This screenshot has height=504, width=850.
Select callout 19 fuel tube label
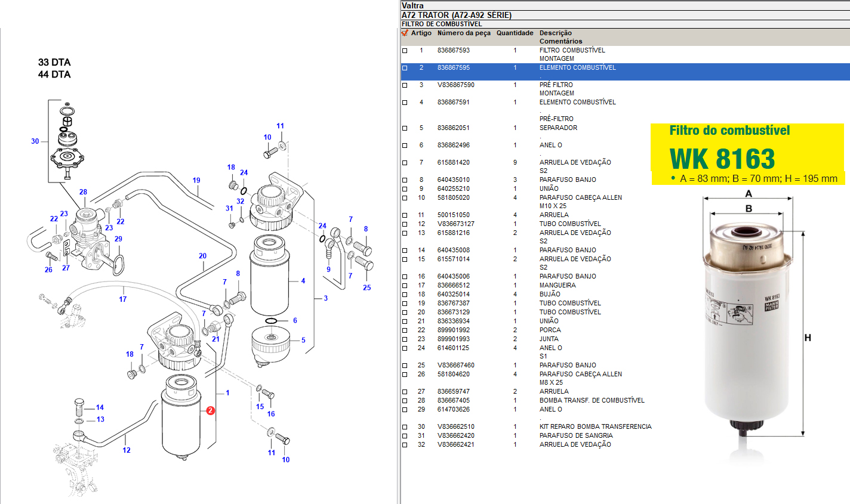click(196, 180)
